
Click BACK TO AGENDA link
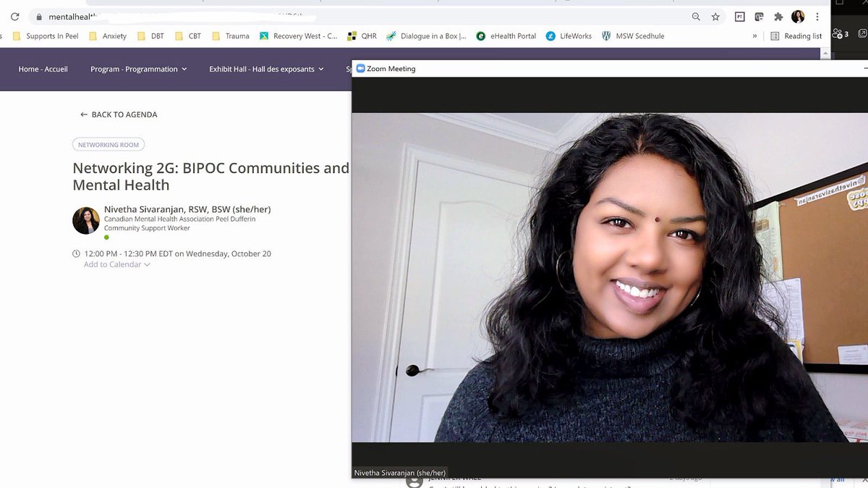[119, 114]
